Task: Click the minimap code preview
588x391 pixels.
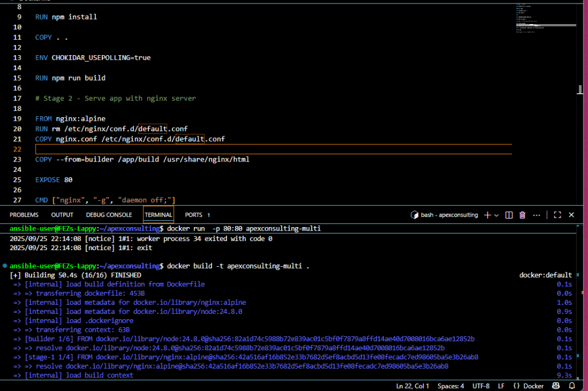Action: tap(545, 18)
